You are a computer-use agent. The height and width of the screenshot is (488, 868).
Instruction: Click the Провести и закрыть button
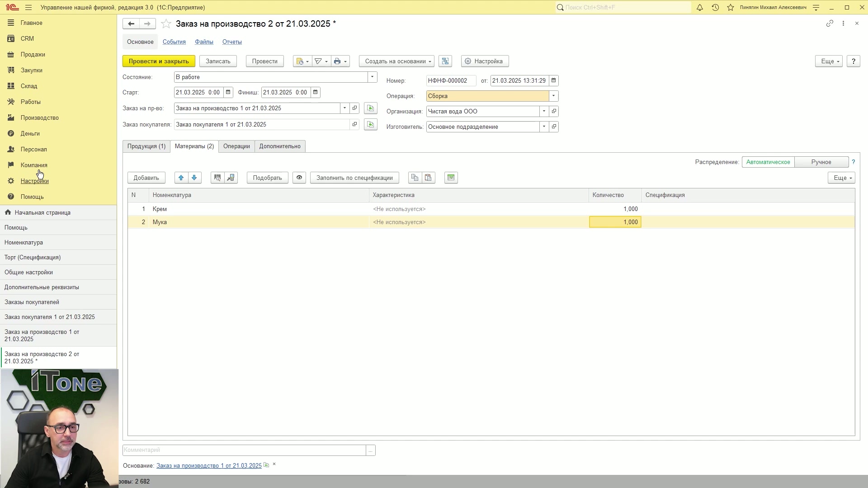tap(159, 61)
